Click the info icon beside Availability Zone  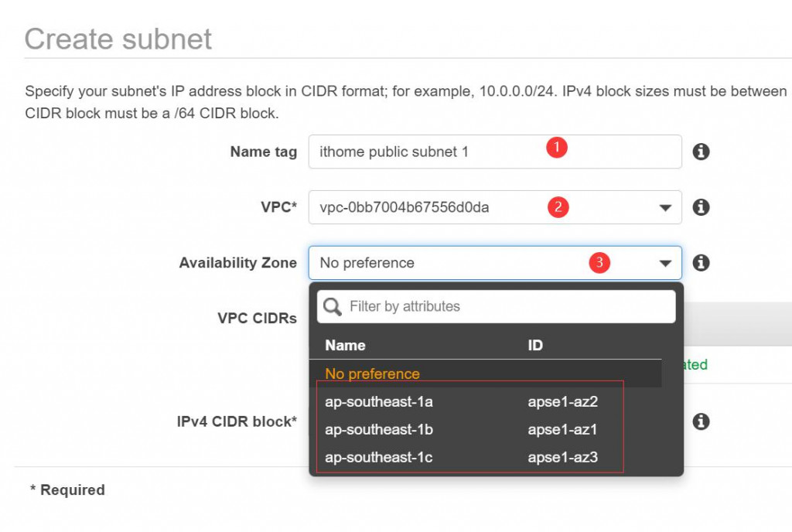701,263
